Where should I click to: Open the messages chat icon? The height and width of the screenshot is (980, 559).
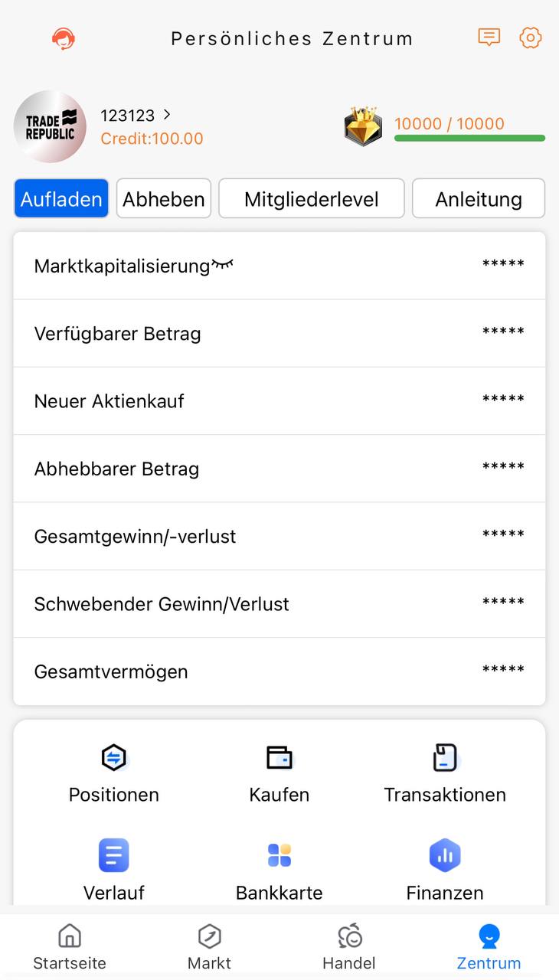(x=489, y=38)
